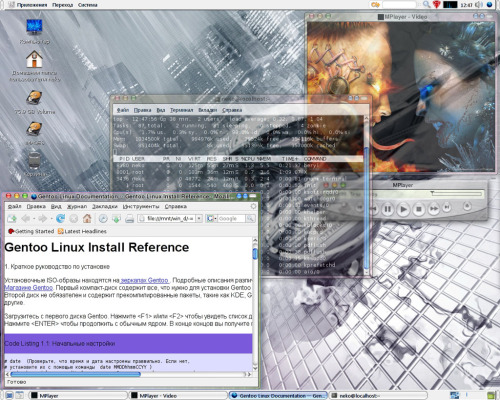The height and width of the screenshot is (400, 500).
Task: Click the browser vertical scrollbar thumb
Action: click(x=255, y=254)
